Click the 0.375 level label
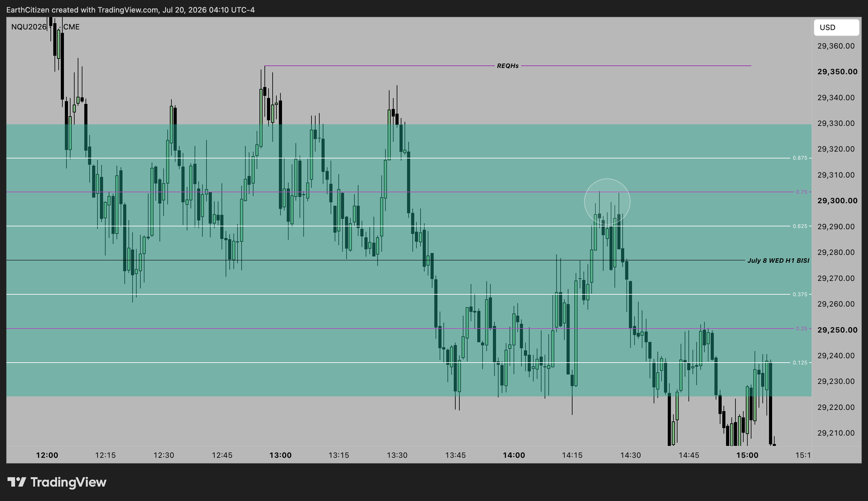 pyautogui.click(x=799, y=294)
